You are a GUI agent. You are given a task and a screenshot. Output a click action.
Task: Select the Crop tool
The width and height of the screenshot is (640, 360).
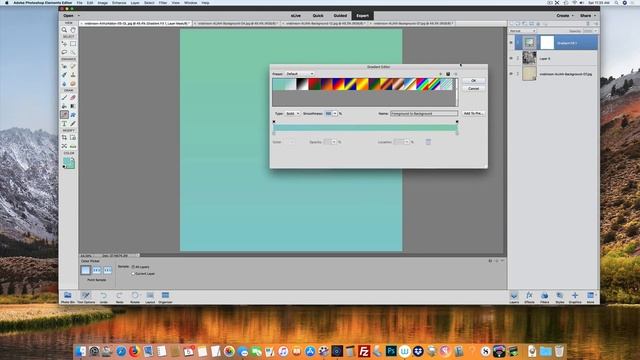click(64, 138)
